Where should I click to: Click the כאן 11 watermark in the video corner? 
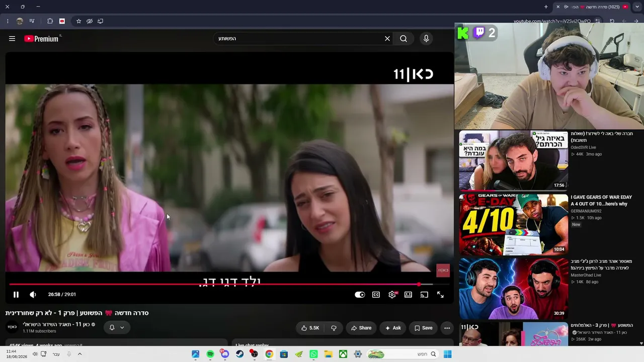coord(443,270)
